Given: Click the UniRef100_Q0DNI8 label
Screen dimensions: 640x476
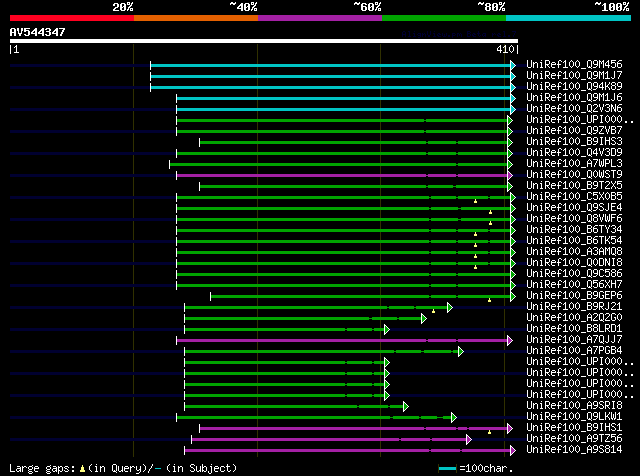Looking at the screenshot, I should tap(574, 262).
